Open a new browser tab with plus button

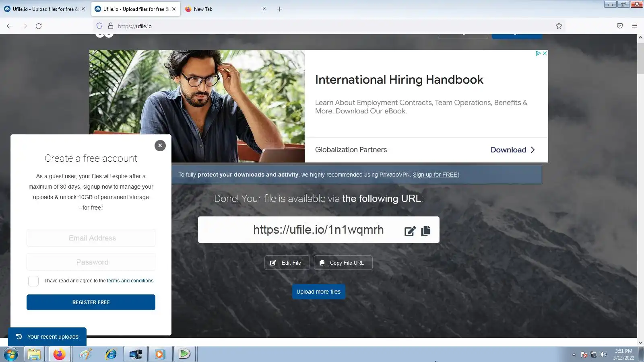[280, 9]
